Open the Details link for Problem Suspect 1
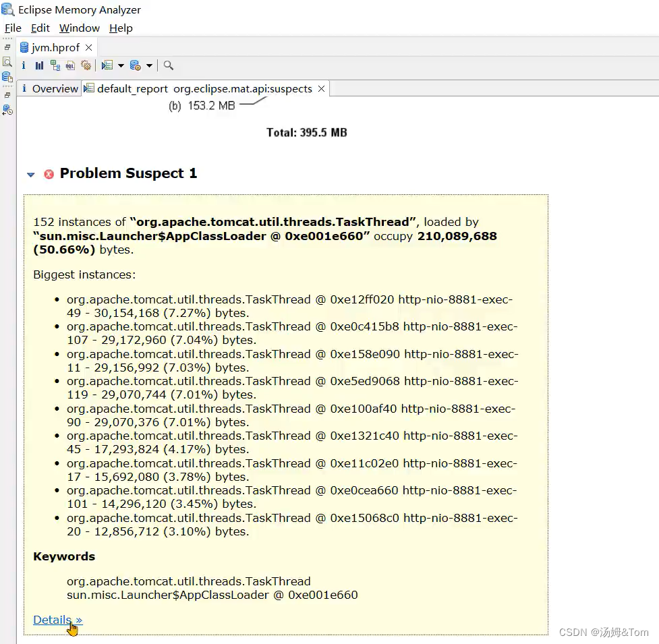The width and height of the screenshot is (659, 644). (57, 620)
